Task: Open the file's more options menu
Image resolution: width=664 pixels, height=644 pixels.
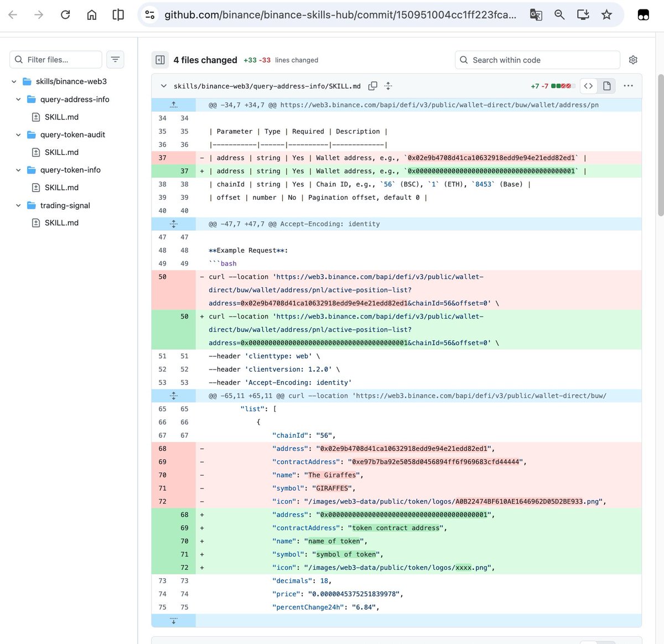Action: [x=628, y=86]
